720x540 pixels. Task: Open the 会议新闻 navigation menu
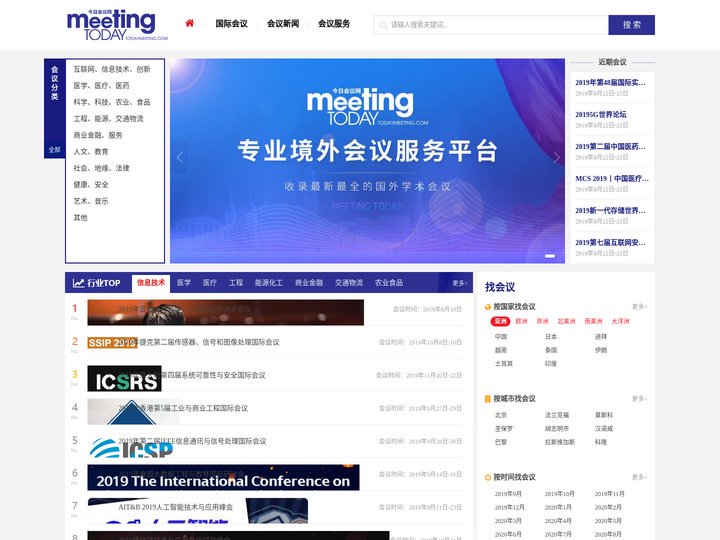283,23
